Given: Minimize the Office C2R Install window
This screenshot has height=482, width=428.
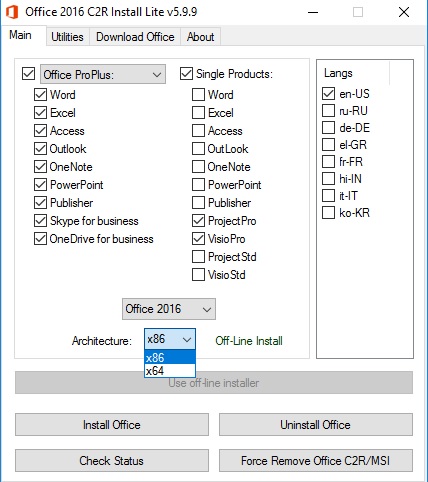Looking at the screenshot, I should point(313,12).
